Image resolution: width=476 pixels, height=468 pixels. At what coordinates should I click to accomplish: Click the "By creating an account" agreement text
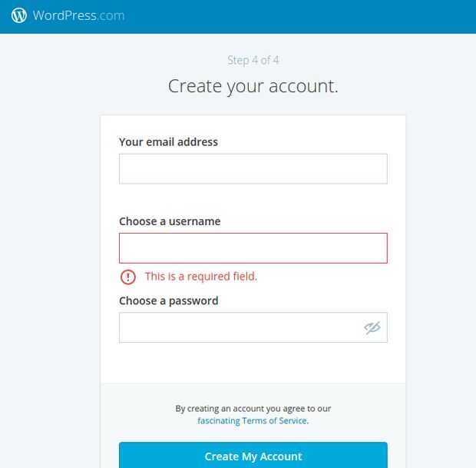[253, 409]
